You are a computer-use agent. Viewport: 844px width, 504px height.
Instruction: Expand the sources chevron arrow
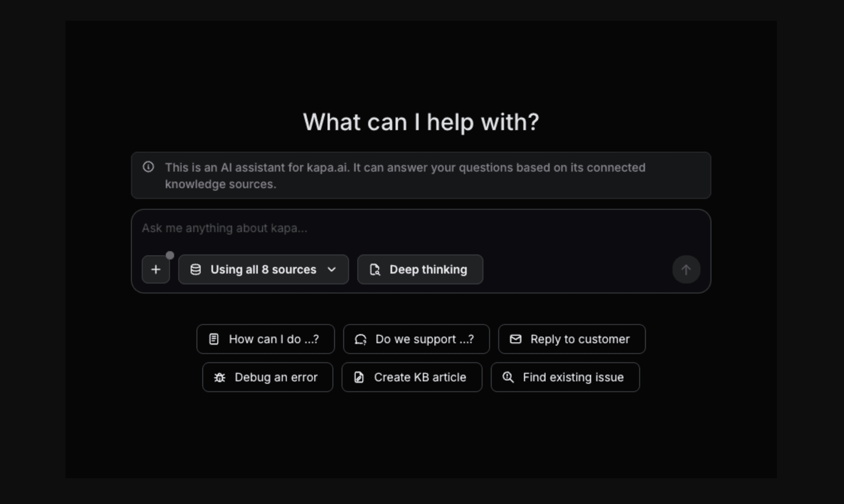pyautogui.click(x=332, y=269)
